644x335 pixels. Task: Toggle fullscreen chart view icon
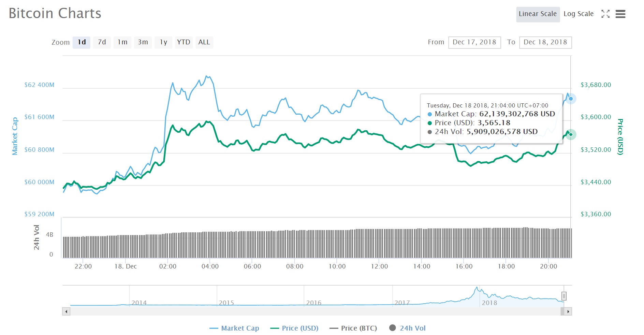coord(605,14)
